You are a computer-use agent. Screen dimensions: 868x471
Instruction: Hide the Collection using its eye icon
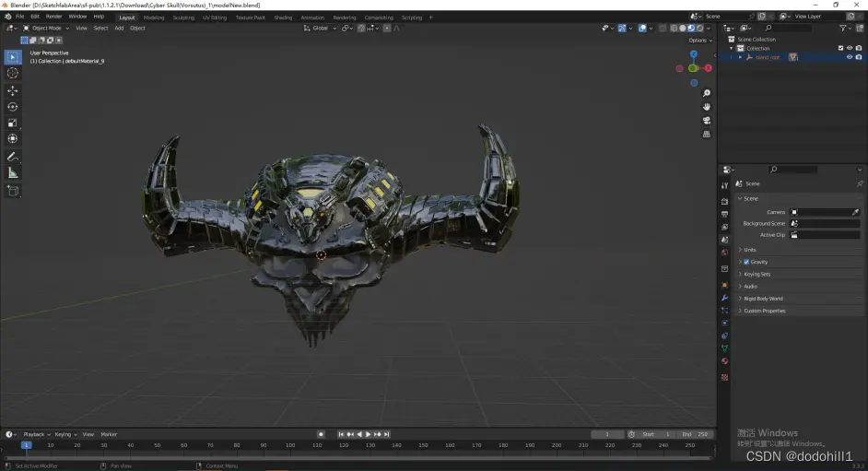(x=849, y=48)
